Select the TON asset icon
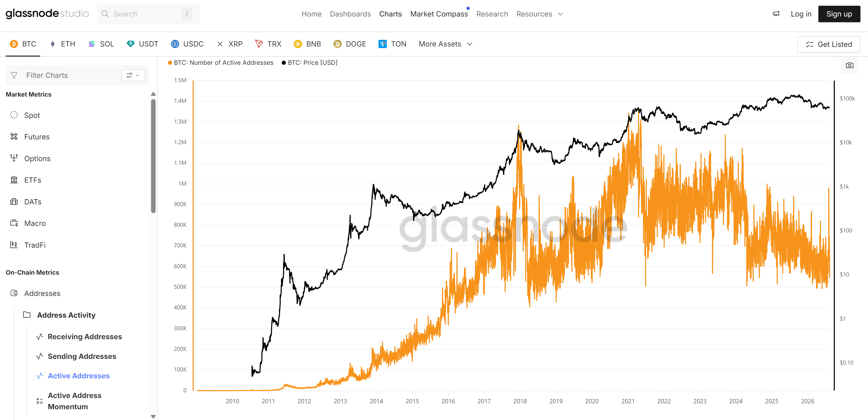Screen dimensions: 868x420 382,44
